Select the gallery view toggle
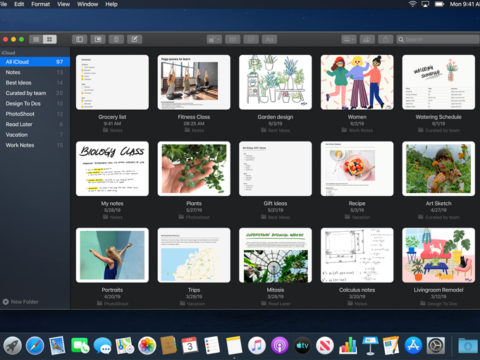Image resolution: width=480 pixels, height=360 pixels. click(50, 39)
